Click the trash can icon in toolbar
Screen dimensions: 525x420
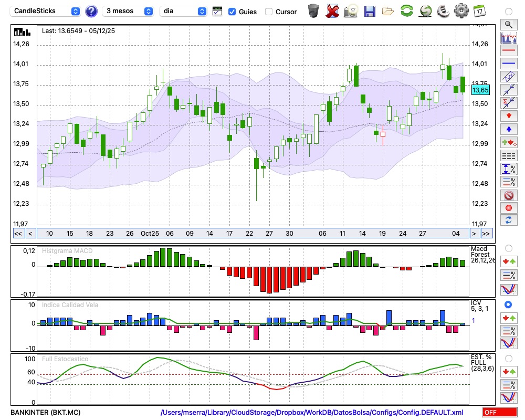tap(313, 10)
